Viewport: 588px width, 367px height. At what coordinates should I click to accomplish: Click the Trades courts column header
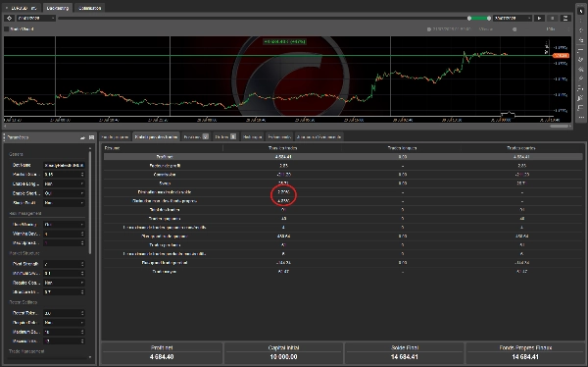point(521,148)
